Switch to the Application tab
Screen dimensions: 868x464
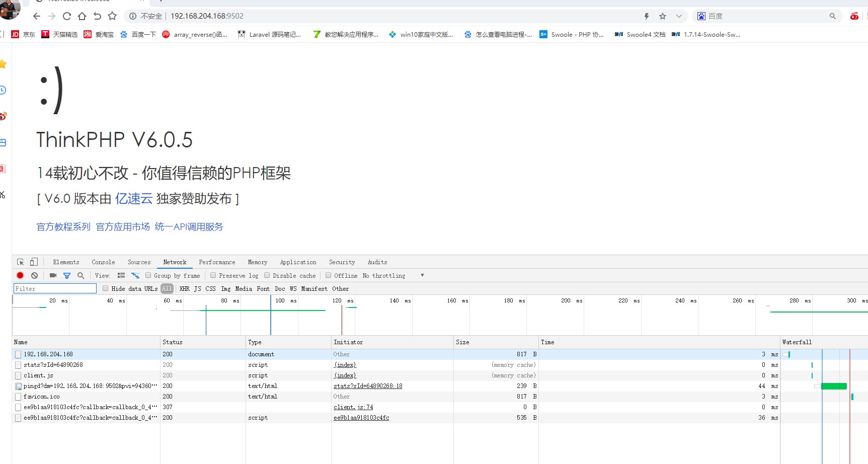pyautogui.click(x=298, y=262)
